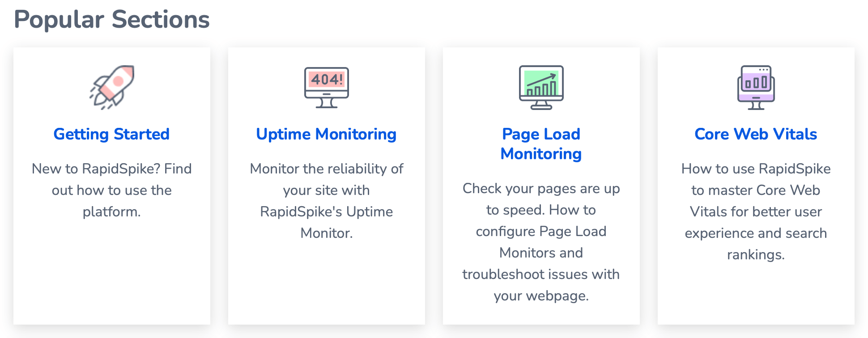Click the rocket icon for Getting Started

click(112, 88)
